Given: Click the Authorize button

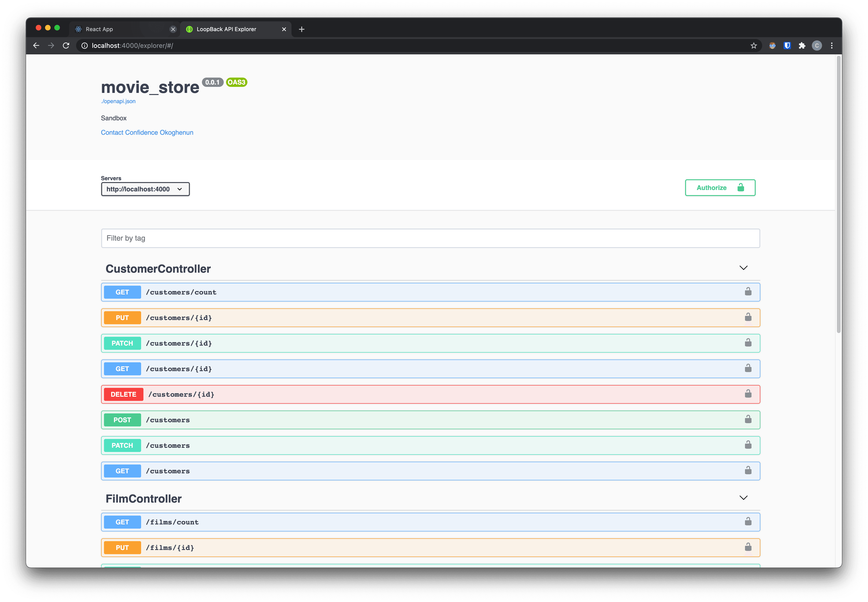Looking at the screenshot, I should point(719,187).
